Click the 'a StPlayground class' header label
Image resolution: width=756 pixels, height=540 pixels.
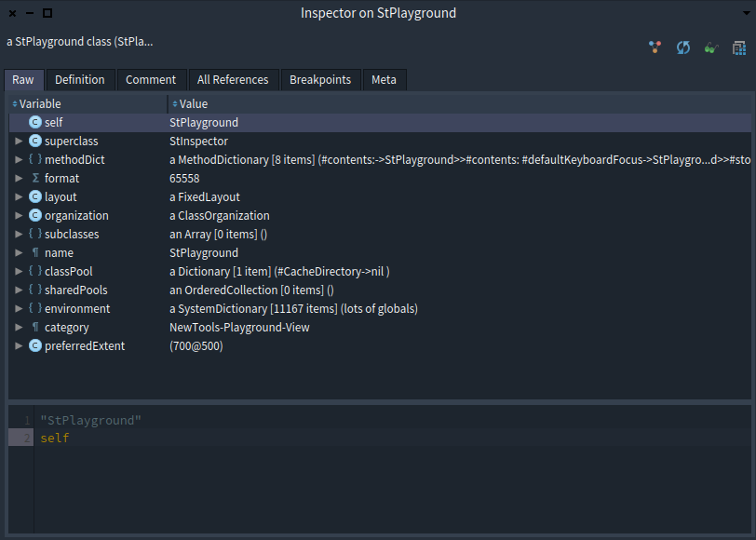click(x=79, y=42)
